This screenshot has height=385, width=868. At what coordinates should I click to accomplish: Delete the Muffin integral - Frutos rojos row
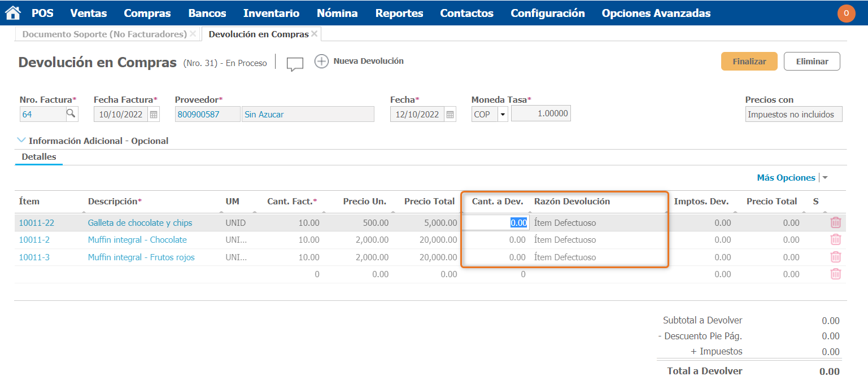pyautogui.click(x=836, y=257)
